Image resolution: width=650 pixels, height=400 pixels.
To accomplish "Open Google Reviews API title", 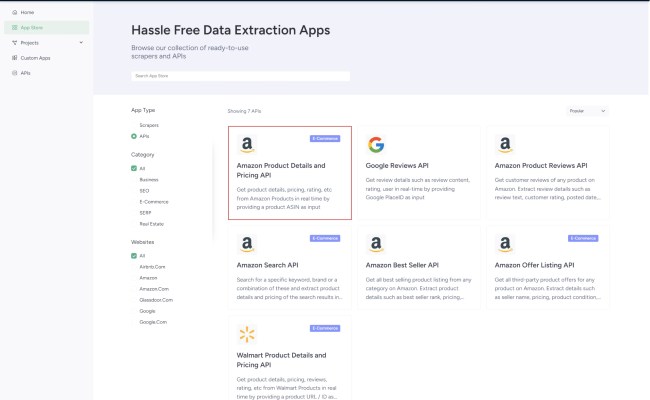I will pos(397,165).
